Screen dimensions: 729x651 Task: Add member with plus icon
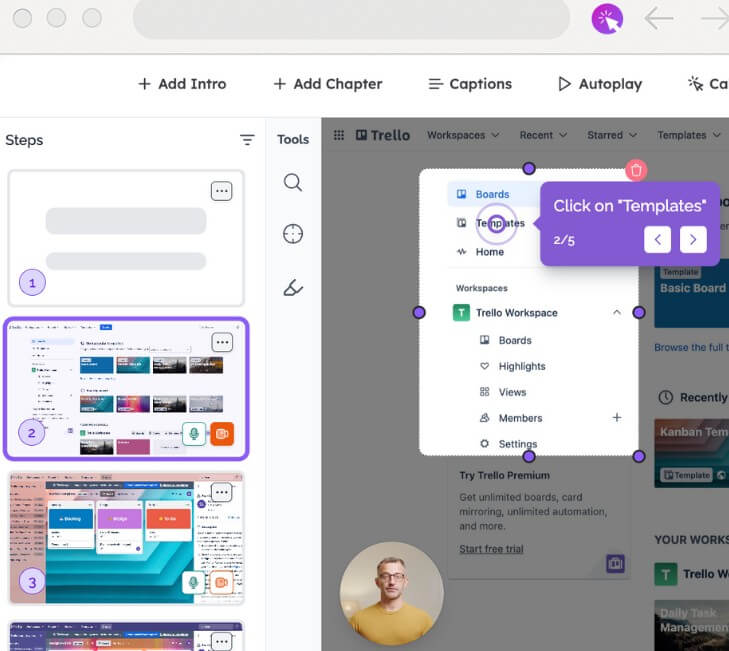pos(616,418)
